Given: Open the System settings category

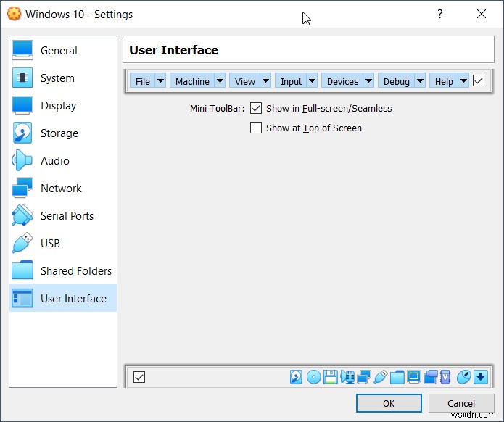Looking at the screenshot, I should tap(63, 78).
